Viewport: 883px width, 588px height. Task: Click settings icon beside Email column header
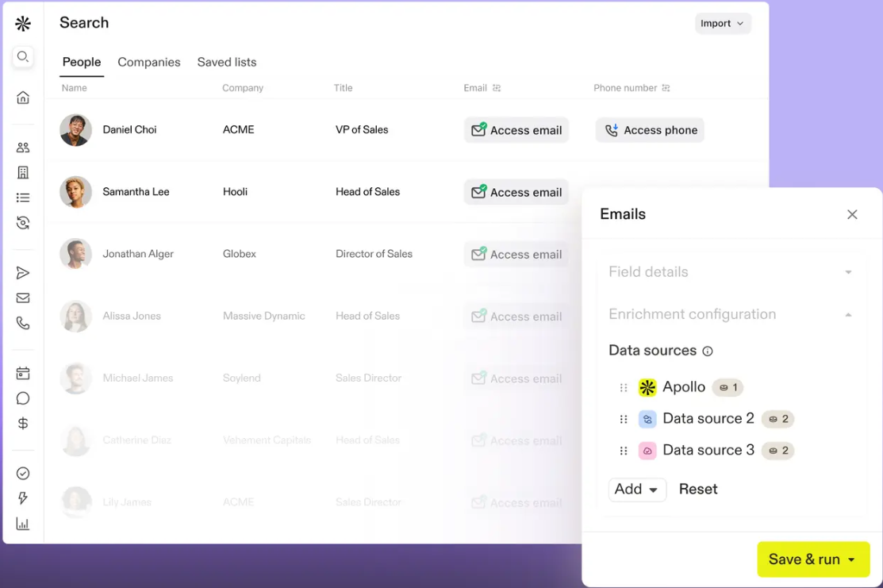pos(496,88)
